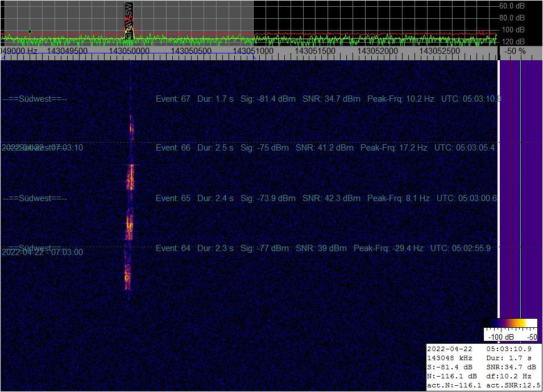Click 'UTC: 05:02:55.9' text
Viewport: 543px width, 392px height.
click(x=460, y=248)
